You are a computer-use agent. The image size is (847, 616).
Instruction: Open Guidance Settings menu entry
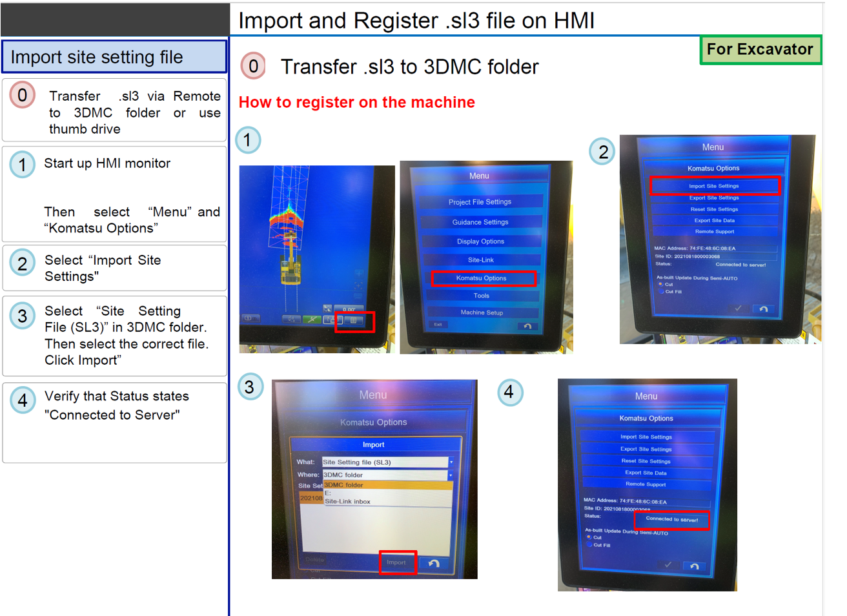click(x=480, y=221)
